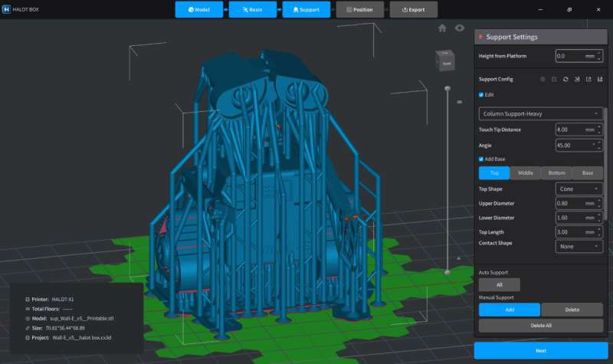Click the Angle value input field

tap(579, 146)
